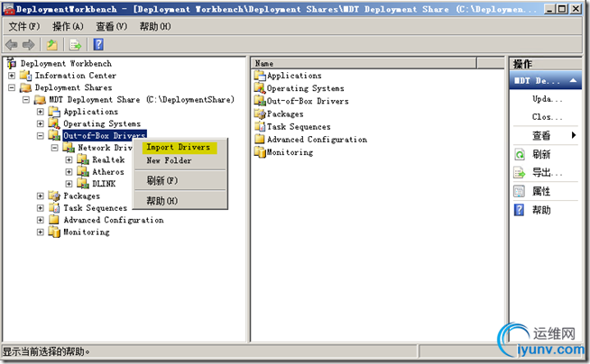This screenshot has height=364, width=590.
Task: Click the 属性 properties icon in actions pane
Action: 520,191
